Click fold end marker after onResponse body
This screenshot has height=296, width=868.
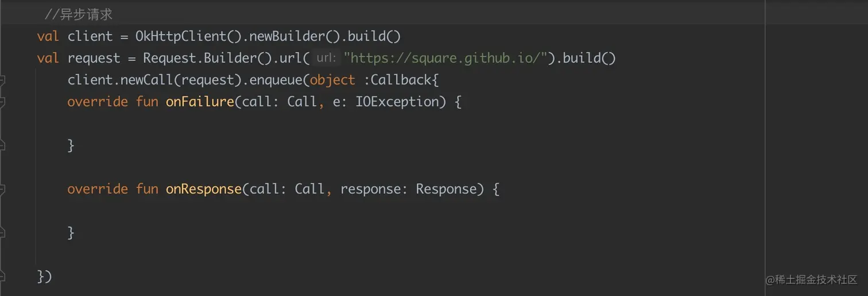(x=2, y=233)
